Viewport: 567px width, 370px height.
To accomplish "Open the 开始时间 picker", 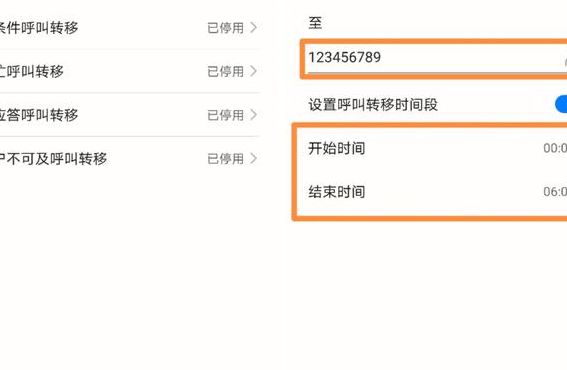I will 432,148.
